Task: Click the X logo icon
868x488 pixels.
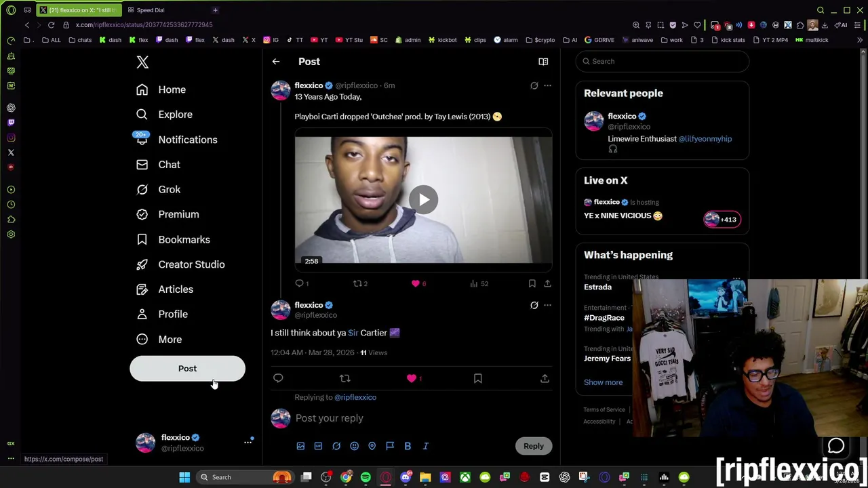Action: 142,62
